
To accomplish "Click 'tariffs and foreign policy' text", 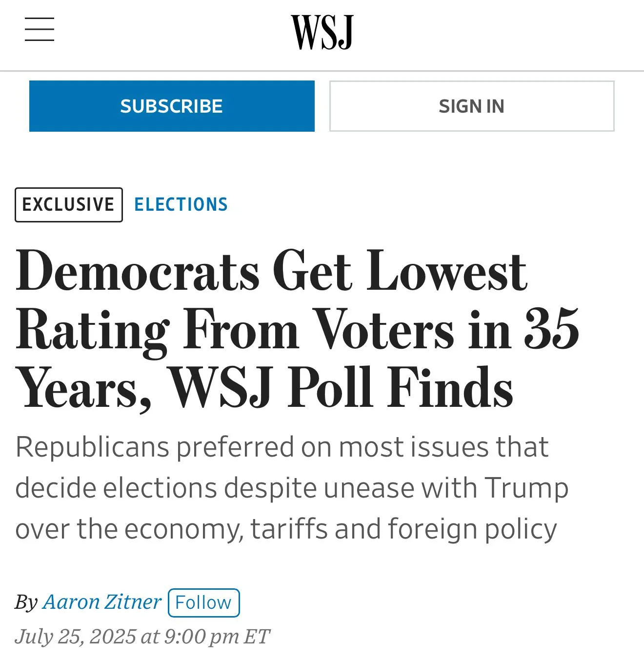I will tap(404, 529).
